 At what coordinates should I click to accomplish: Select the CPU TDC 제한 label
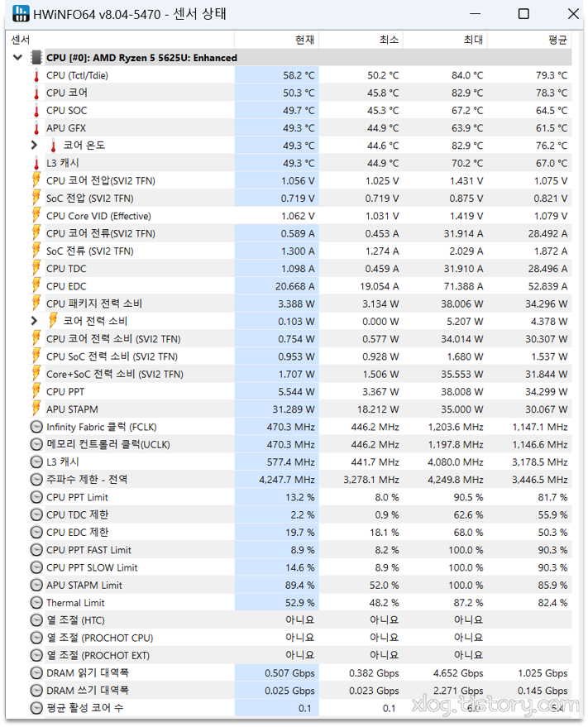pyautogui.click(x=78, y=514)
